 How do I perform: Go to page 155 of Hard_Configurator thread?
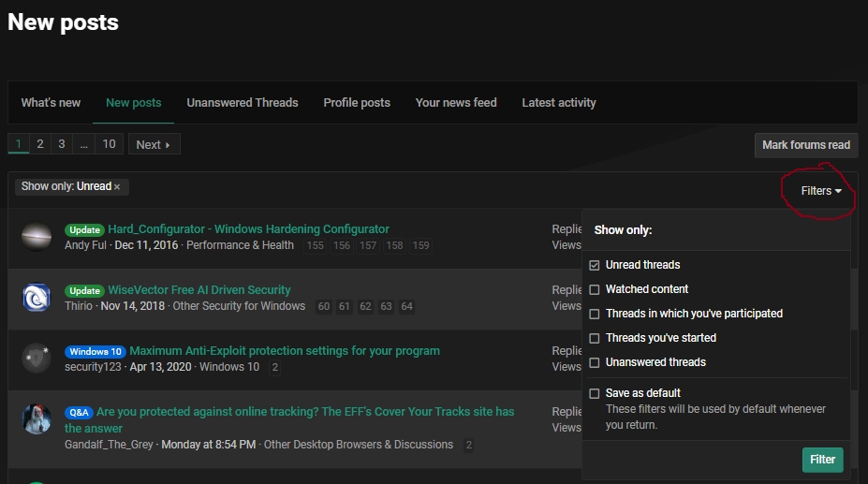pos(315,245)
